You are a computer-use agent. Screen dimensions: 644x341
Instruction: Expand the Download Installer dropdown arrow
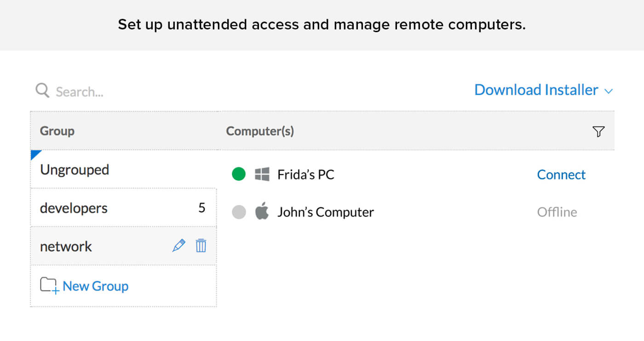[609, 91]
